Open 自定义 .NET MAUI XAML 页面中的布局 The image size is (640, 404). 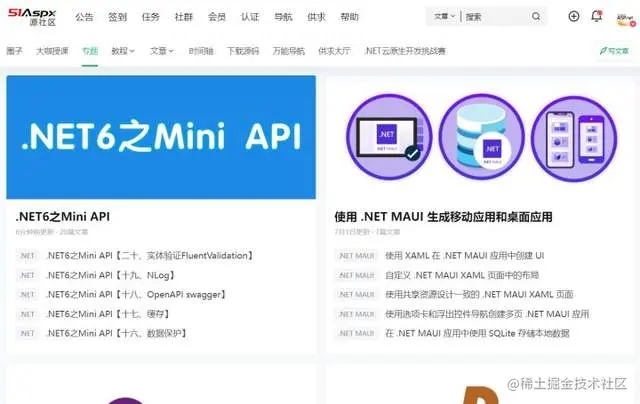(x=462, y=275)
